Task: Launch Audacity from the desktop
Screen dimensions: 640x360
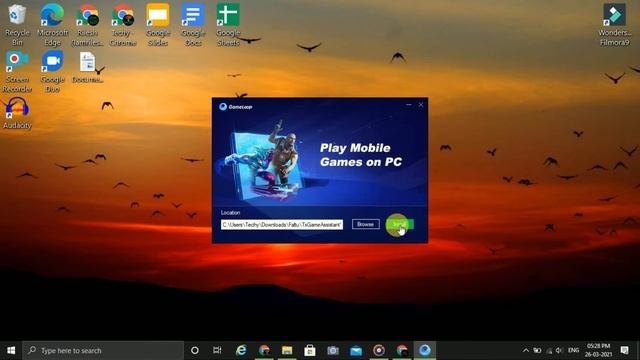Action: [17, 113]
